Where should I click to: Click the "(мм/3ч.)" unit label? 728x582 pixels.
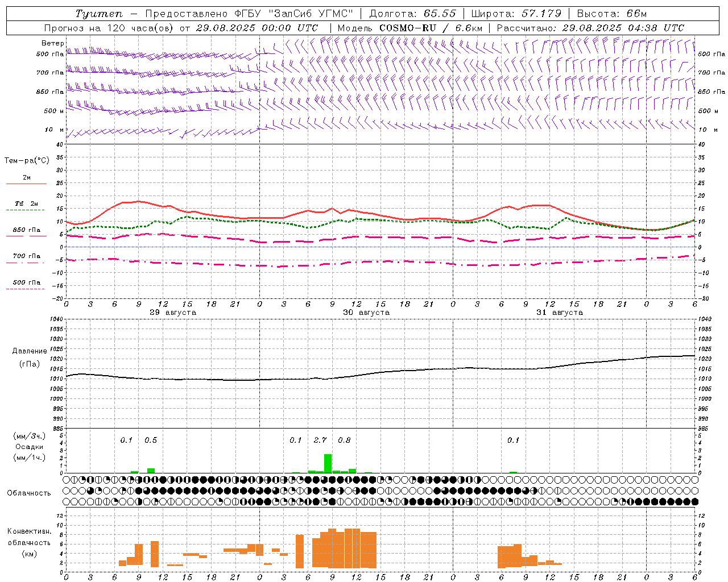click(x=28, y=436)
